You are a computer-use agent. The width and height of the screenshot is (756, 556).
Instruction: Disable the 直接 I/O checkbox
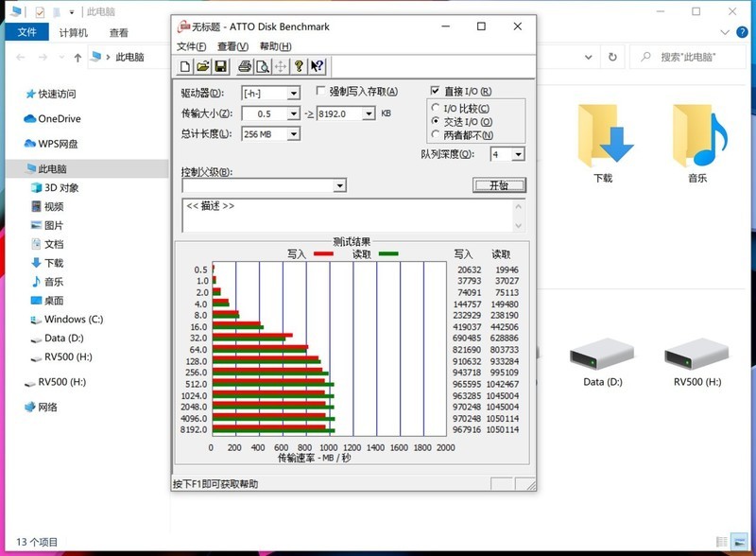pyautogui.click(x=435, y=91)
